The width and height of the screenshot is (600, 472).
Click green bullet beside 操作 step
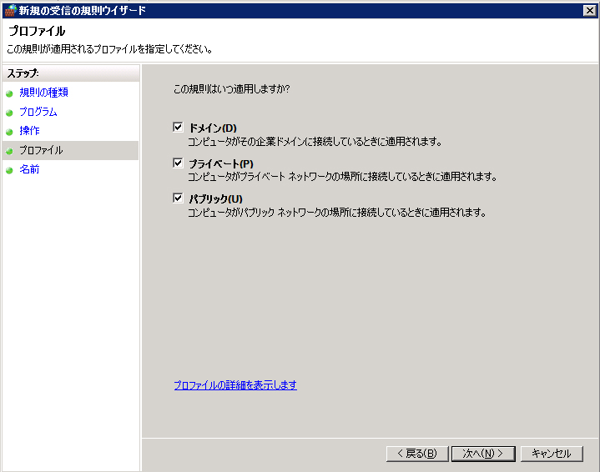(10, 132)
